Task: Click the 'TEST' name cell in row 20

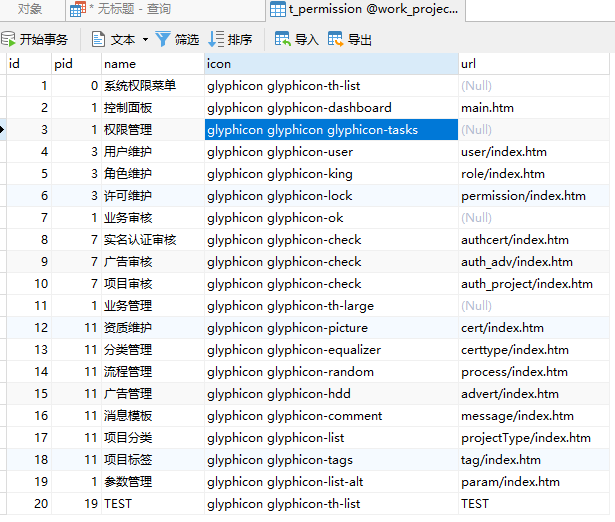Action: click(118, 504)
